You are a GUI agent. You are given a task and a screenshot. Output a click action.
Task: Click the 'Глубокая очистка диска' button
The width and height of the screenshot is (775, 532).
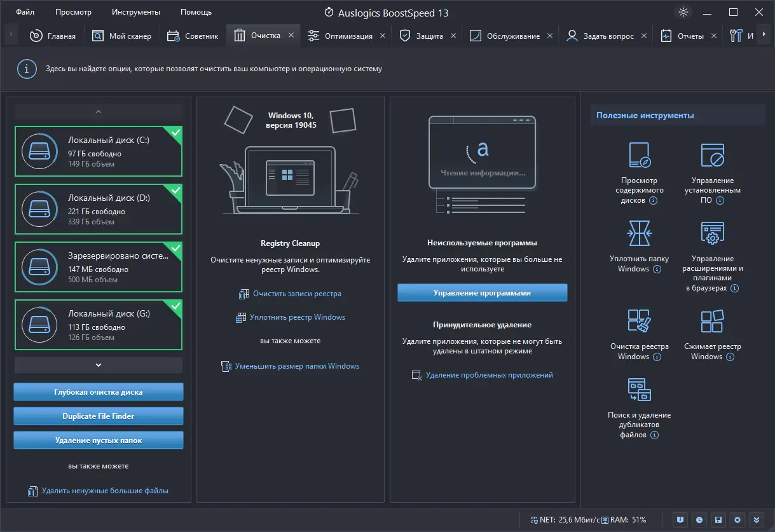pos(99,392)
